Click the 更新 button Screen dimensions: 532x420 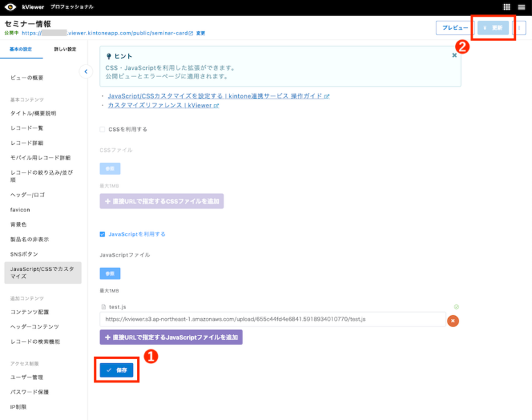click(x=493, y=28)
